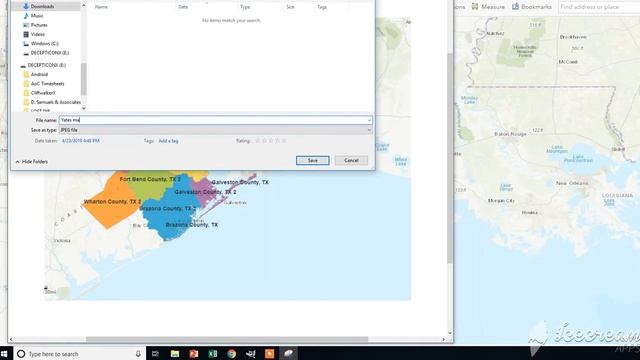Click the New Orleans label on the map

tap(572, 183)
